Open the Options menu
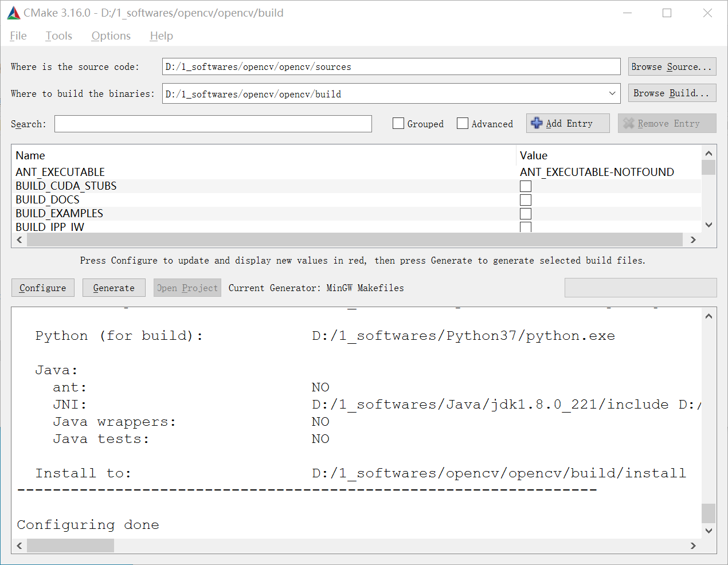This screenshot has width=728, height=565. (x=111, y=36)
